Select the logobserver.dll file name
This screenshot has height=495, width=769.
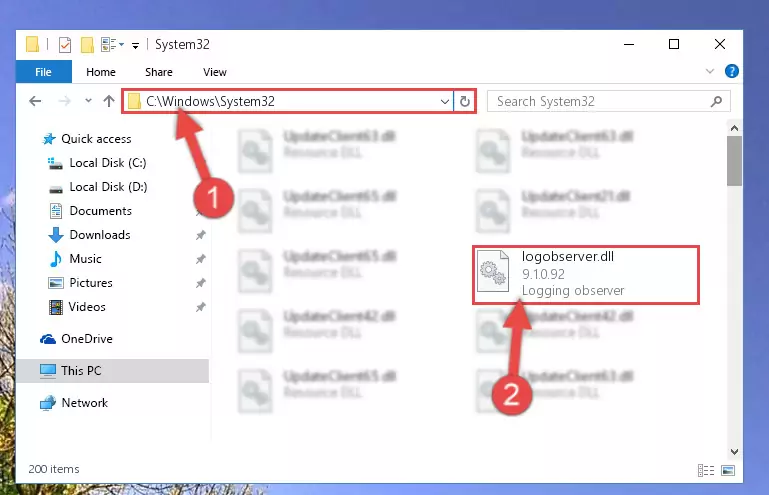[567, 257]
